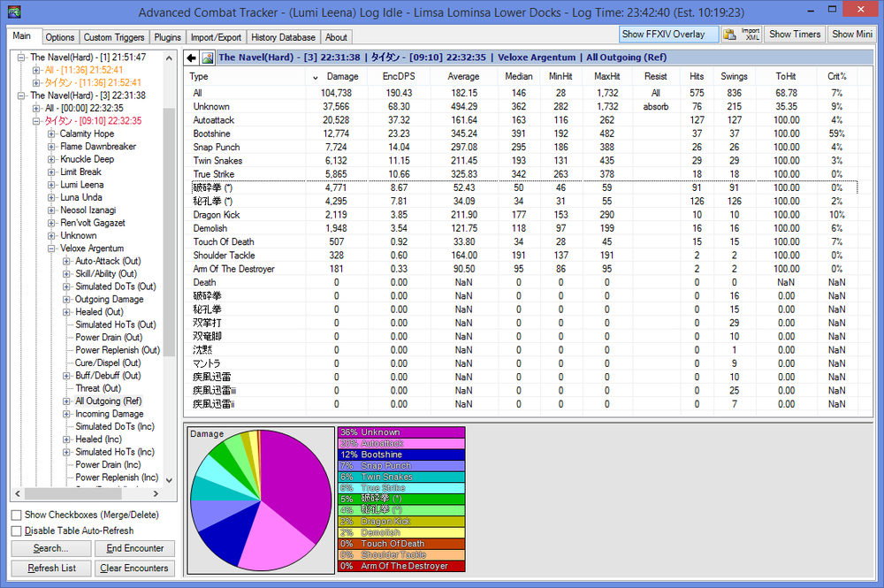Expand Auto-Attack (Out) node
Image resolution: width=884 pixels, height=588 pixels.
66,261
